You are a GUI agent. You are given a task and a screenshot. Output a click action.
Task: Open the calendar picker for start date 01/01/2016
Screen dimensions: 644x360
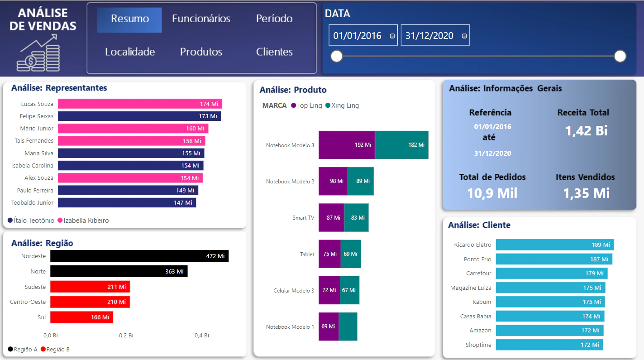(x=392, y=36)
